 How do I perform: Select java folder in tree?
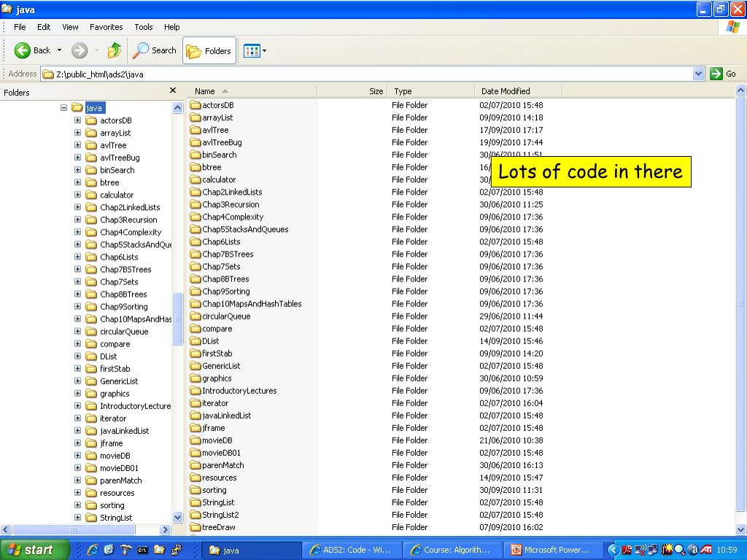(94, 108)
